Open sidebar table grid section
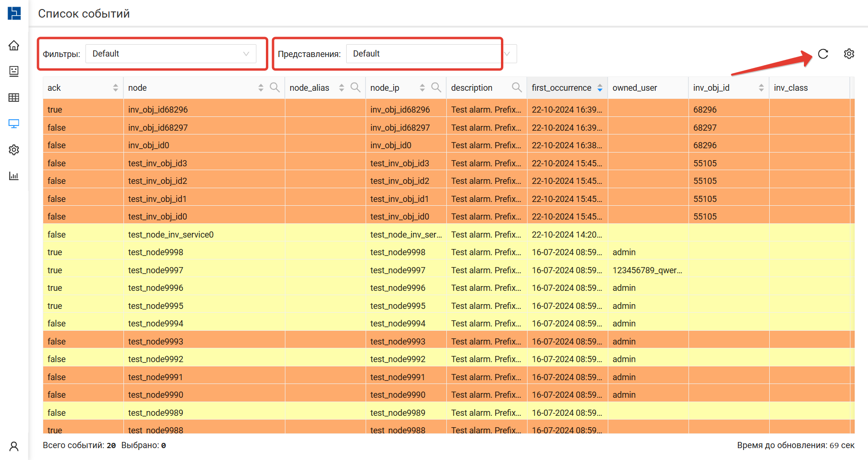 coord(14,97)
